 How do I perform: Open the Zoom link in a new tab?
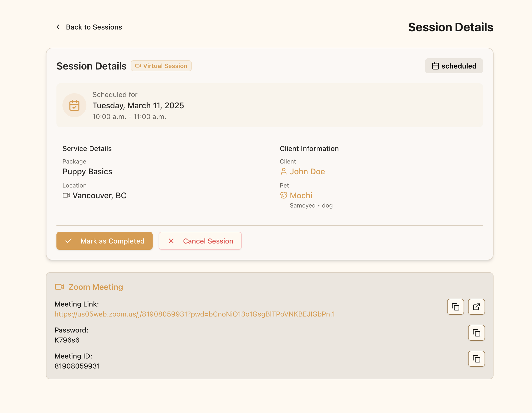[476, 307]
